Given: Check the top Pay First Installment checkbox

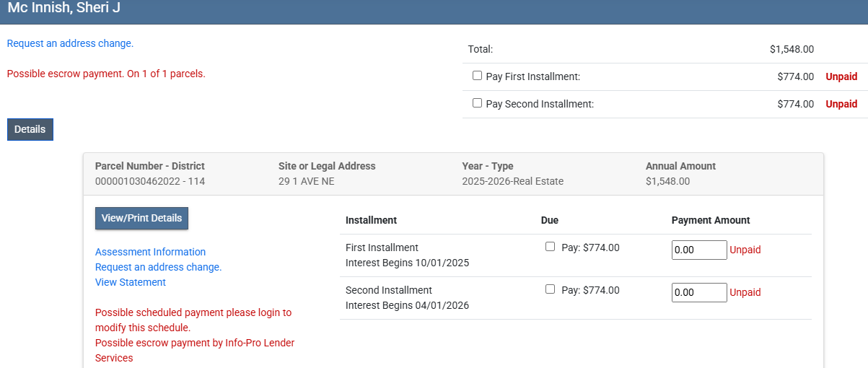Looking at the screenshot, I should pyautogui.click(x=477, y=76).
